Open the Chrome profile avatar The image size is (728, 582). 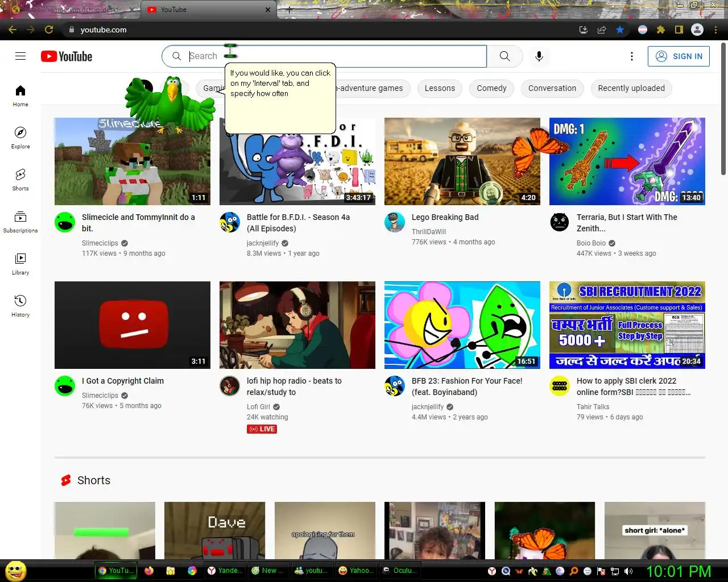(x=697, y=30)
